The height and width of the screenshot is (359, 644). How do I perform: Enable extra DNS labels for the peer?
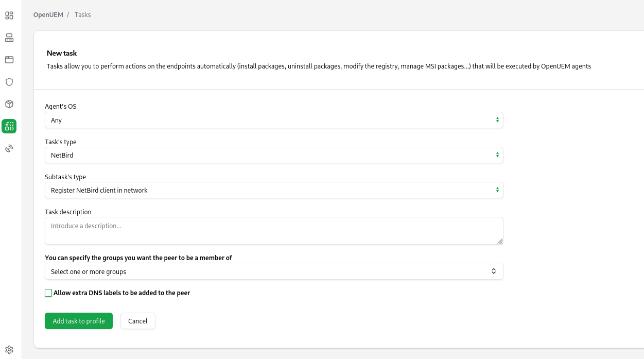(x=48, y=293)
